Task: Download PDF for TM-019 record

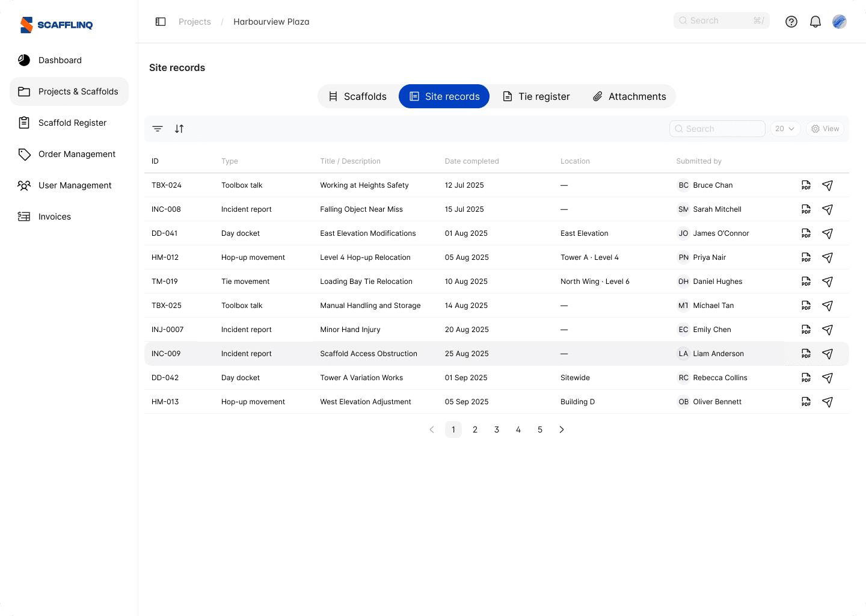Action: pyautogui.click(x=806, y=282)
